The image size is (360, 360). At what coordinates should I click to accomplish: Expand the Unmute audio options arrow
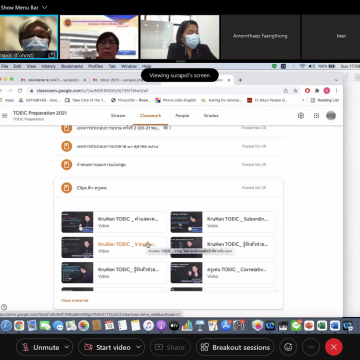[67, 347]
